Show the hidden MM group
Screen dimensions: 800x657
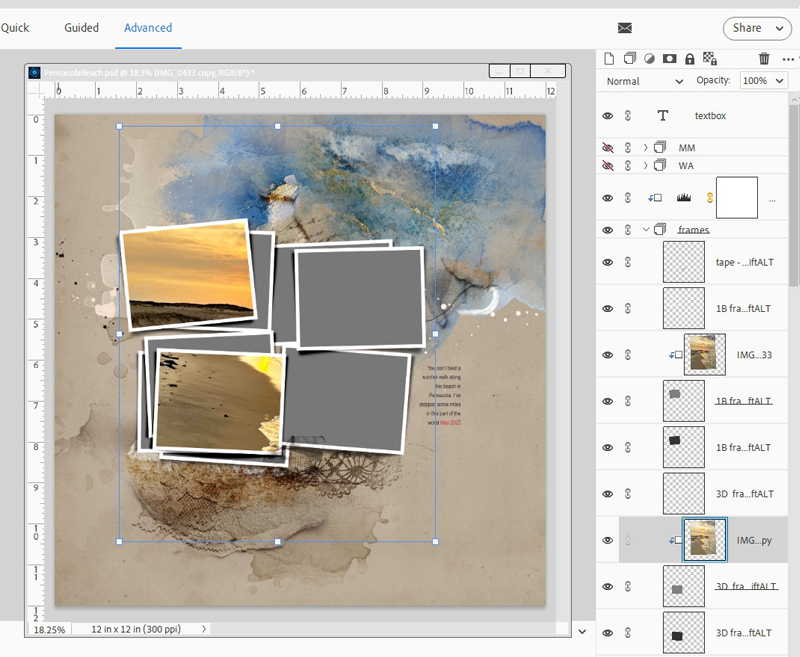click(608, 147)
